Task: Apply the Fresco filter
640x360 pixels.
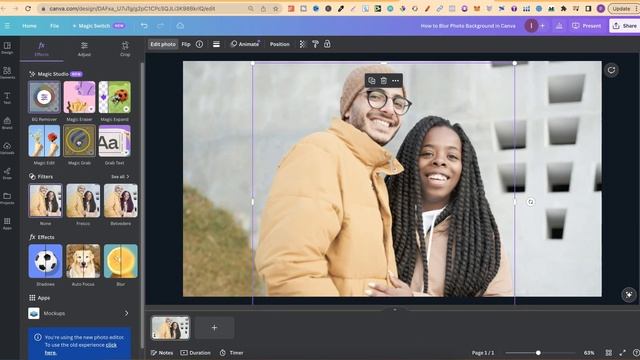Action: pos(83,201)
